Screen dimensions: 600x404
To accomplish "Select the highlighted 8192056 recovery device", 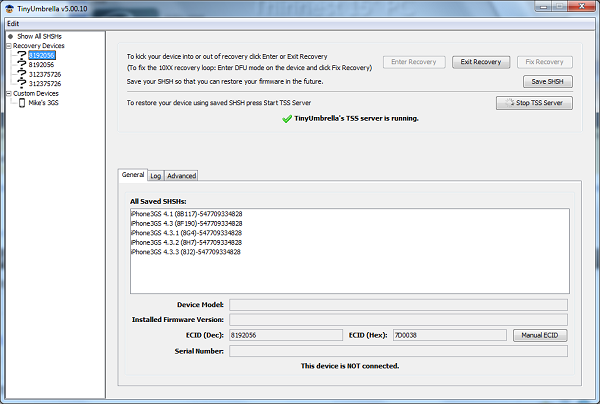I will (x=42, y=55).
